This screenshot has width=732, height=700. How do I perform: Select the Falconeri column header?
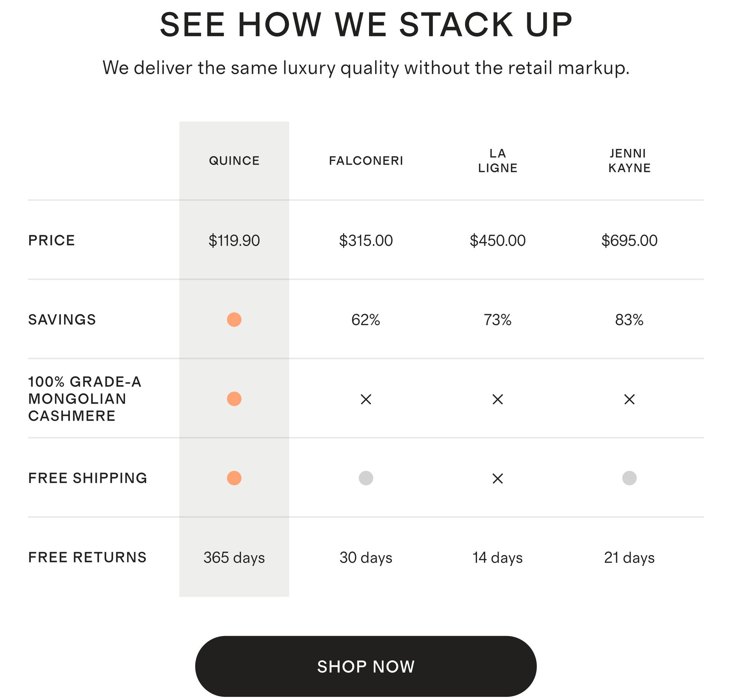tap(366, 161)
